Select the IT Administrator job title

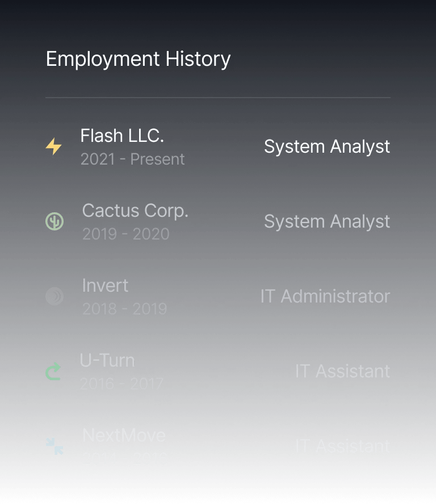325,296
